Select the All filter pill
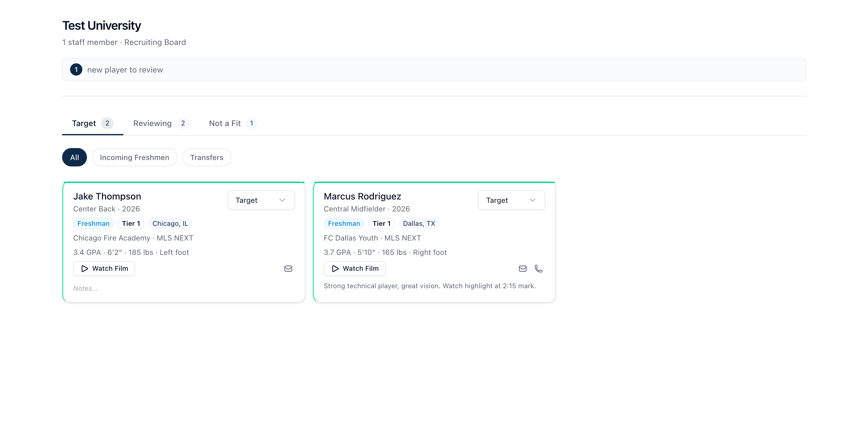This screenshot has width=868, height=421. point(74,157)
